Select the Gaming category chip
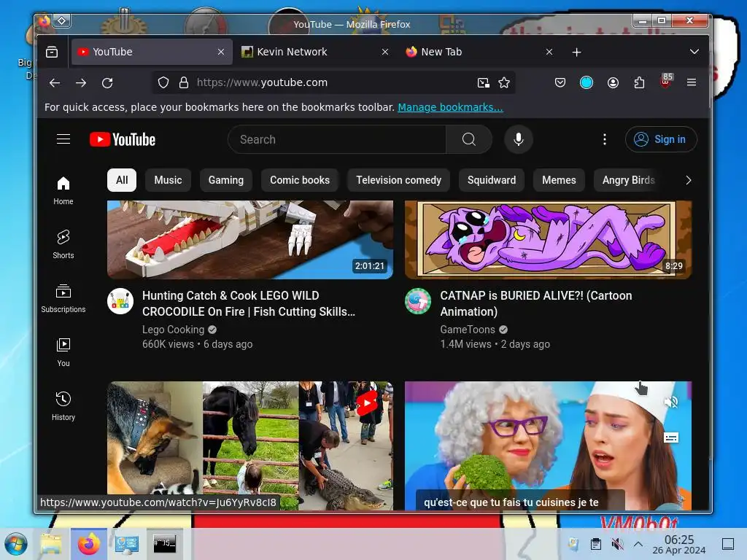This screenshot has height=560, width=747. (226, 180)
